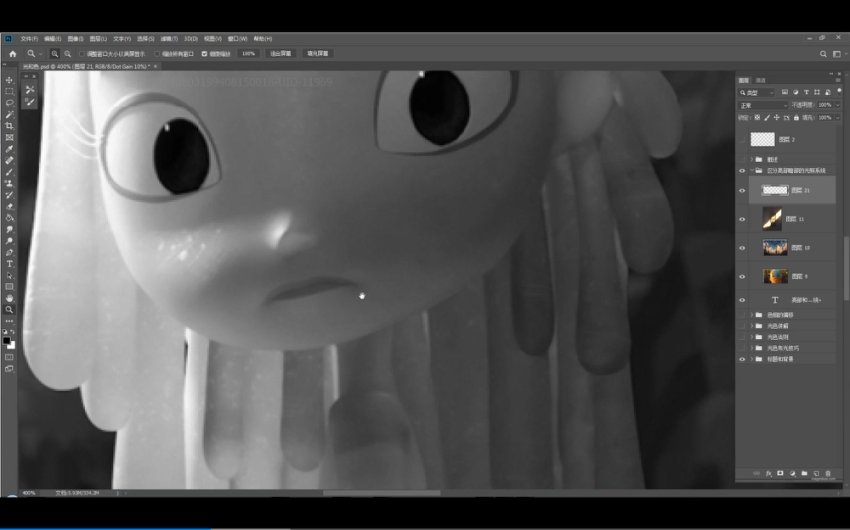Image resolution: width=850 pixels, height=530 pixels.
Task: Toggle the checked scrubby zoom checkbox
Action: click(204, 54)
